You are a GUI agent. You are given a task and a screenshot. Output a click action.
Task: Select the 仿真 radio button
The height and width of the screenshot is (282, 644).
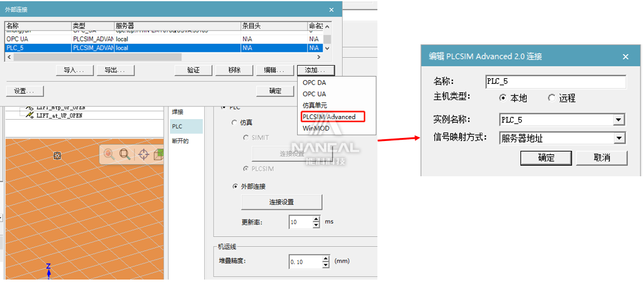234,123
